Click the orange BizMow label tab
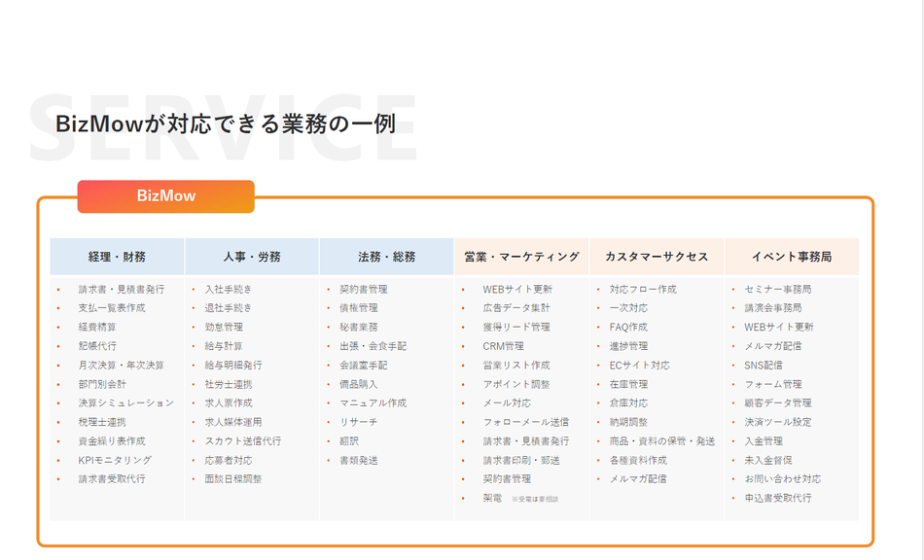The height and width of the screenshot is (560, 924). tap(165, 196)
